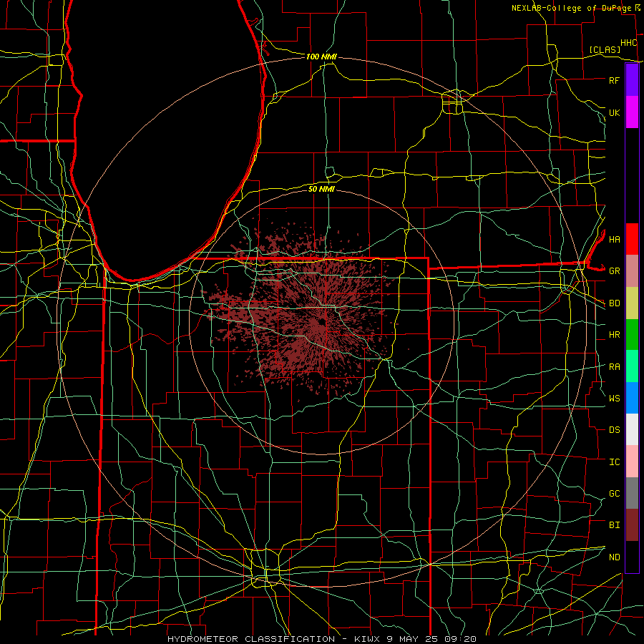Click the '50 NMI' range ring label
The height and width of the screenshot is (644, 644).
point(321,189)
